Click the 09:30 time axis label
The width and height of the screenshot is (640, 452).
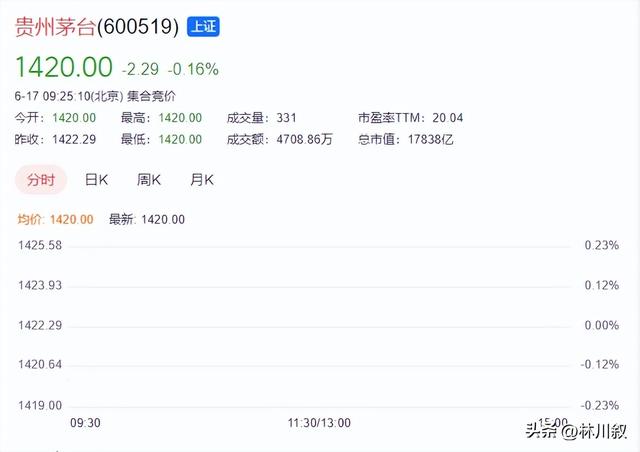coord(85,423)
